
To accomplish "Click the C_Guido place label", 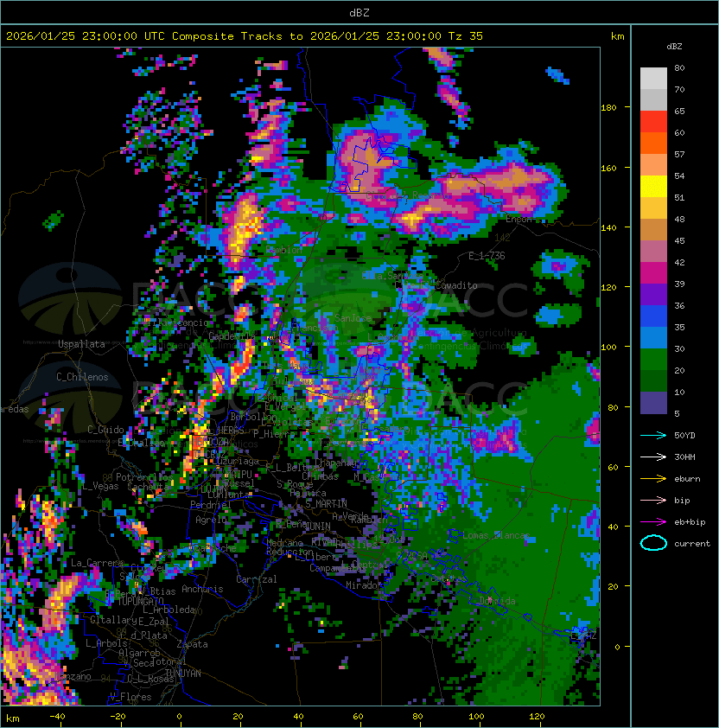I will pyautogui.click(x=105, y=430).
